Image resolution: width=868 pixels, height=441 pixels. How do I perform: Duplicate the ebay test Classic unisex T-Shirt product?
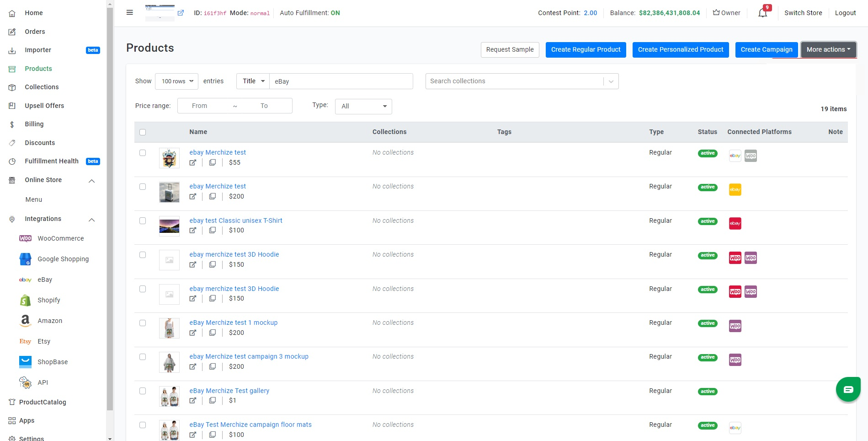(213, 230)
